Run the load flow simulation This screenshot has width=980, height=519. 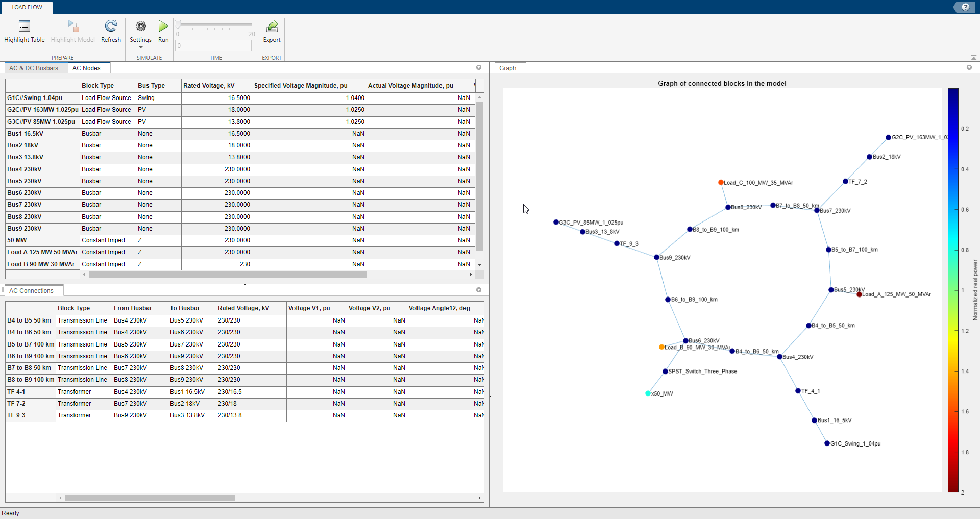point(163,27)
